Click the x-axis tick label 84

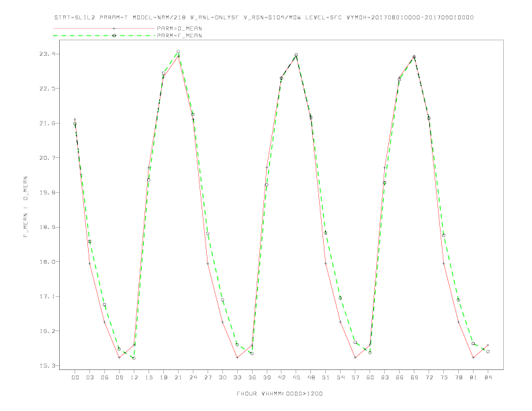pyautogui.click(x=488, y=377)
